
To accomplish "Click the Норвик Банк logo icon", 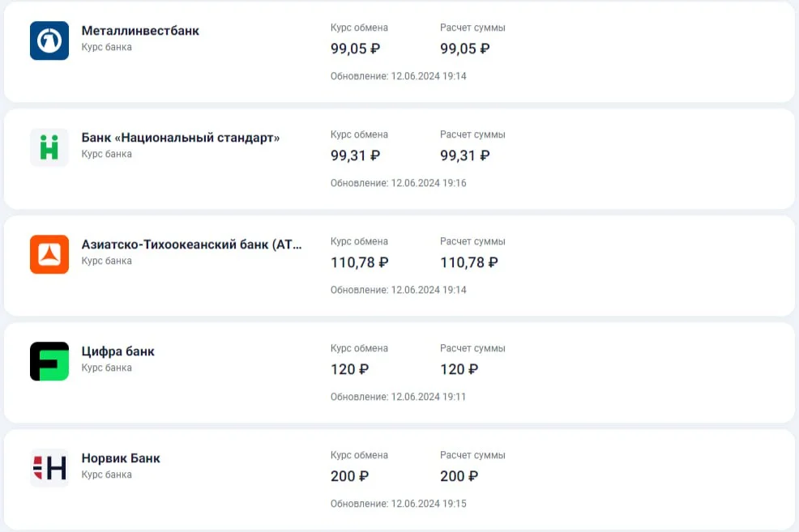I will click(x=49, y=468).
